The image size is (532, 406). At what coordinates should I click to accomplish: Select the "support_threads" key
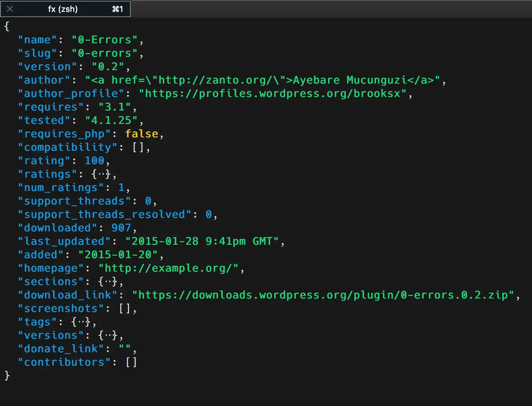pos(74,201)
